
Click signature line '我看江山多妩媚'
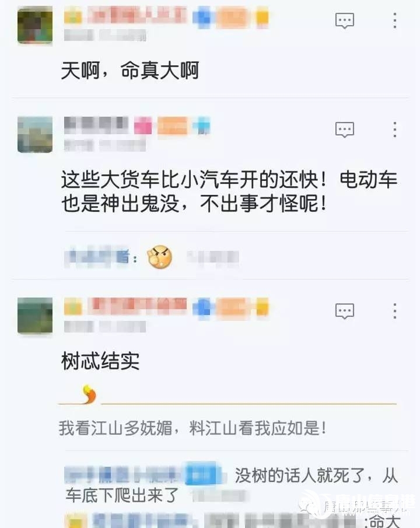click(x=192, y=428)
